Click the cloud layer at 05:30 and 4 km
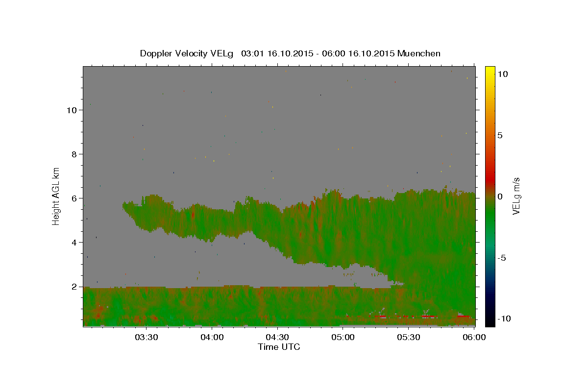Screen dimensions: 588x392 (409, 242)
